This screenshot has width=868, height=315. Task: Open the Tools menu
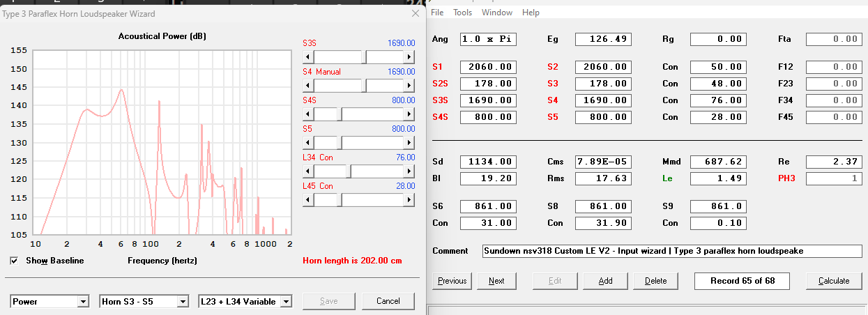click(x=462, y=13)
